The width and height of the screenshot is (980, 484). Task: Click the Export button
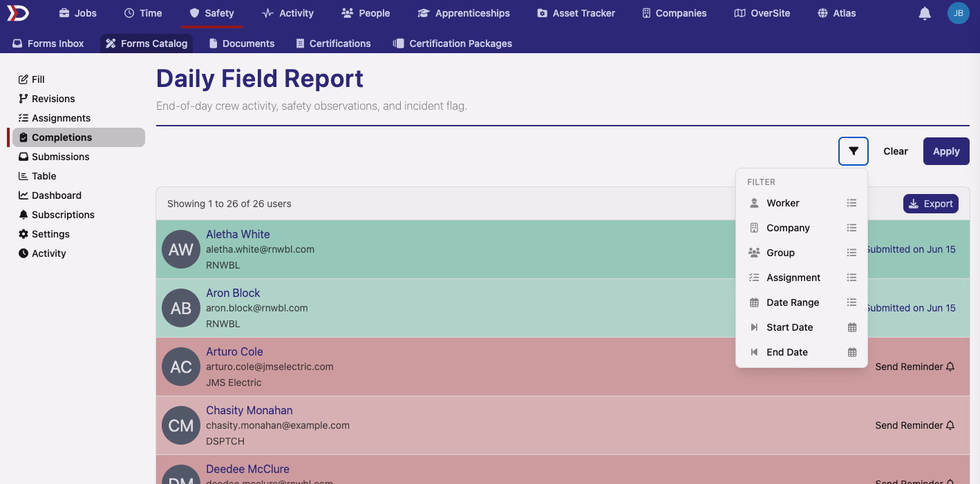point(931,204)
